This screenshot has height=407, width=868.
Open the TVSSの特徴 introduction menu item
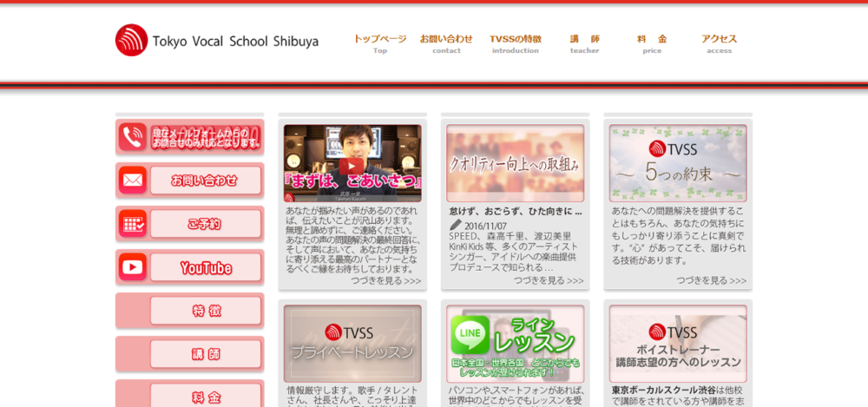[x=516, y=43]
